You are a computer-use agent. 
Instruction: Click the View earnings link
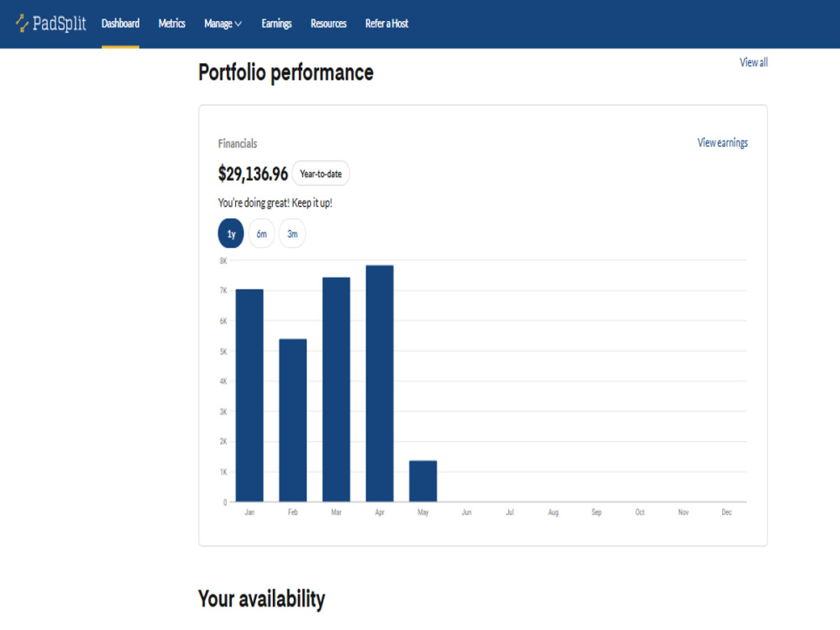pos(722,143)
